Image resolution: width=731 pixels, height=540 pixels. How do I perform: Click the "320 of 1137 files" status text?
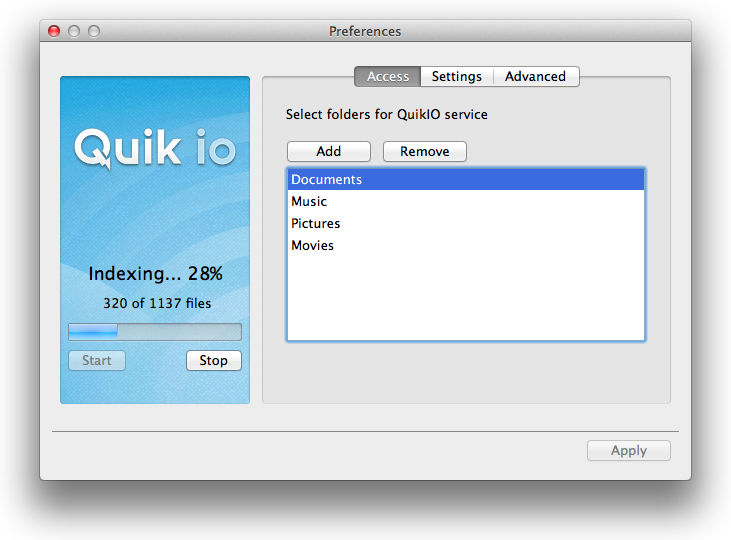[x=157, y=303]
